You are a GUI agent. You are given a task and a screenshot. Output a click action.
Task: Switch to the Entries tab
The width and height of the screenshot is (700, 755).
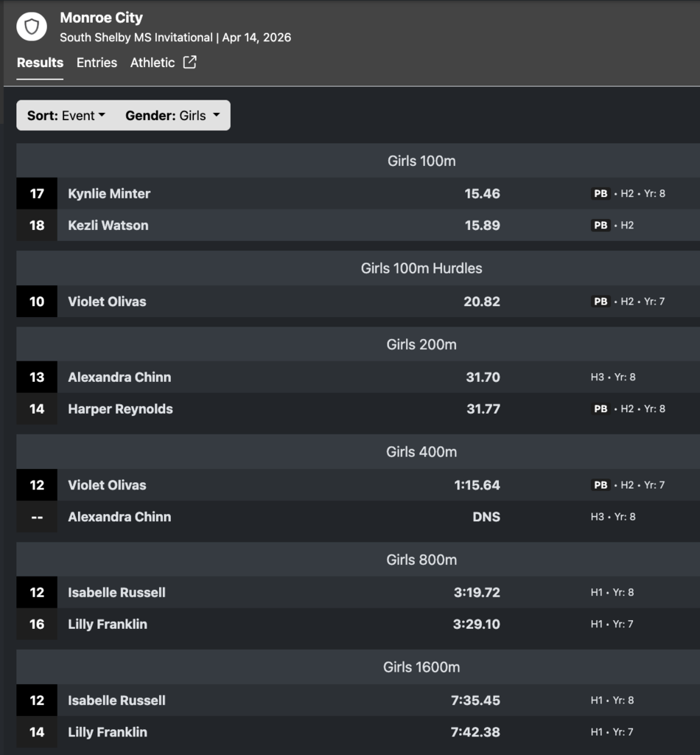tap(97, 63)
